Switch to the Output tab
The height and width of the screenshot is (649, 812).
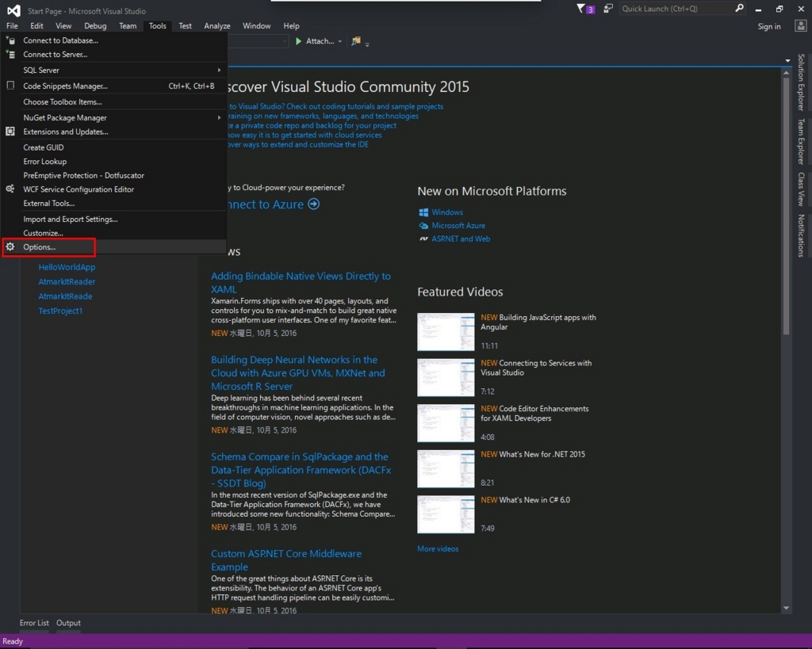coord(68,623)
